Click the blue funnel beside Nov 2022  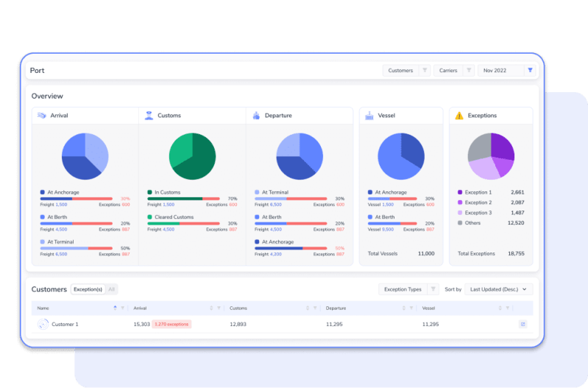[530, 70]
